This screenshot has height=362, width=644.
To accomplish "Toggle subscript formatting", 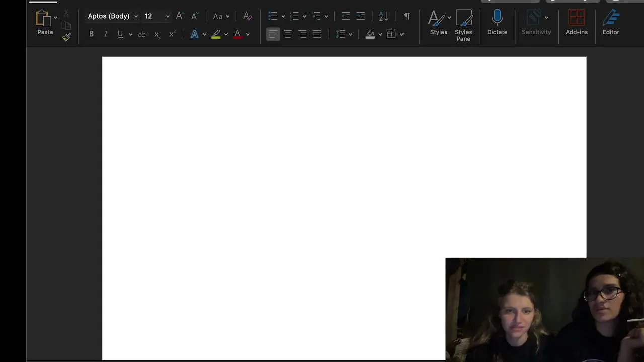I will (x=157, y=34).
